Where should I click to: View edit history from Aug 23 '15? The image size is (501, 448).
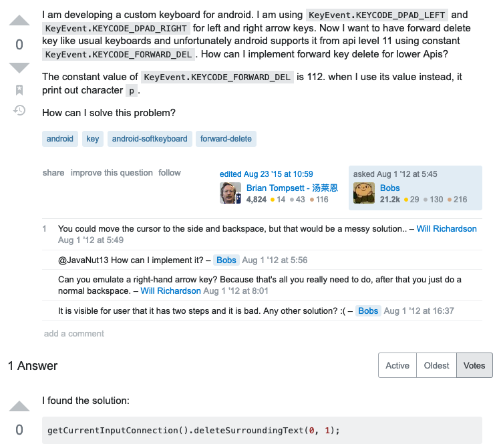pyautogui.click(x=266, y=174)
